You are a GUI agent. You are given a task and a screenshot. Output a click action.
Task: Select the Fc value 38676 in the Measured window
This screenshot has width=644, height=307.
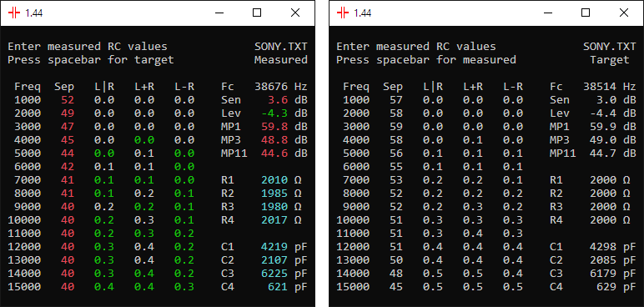271,87
